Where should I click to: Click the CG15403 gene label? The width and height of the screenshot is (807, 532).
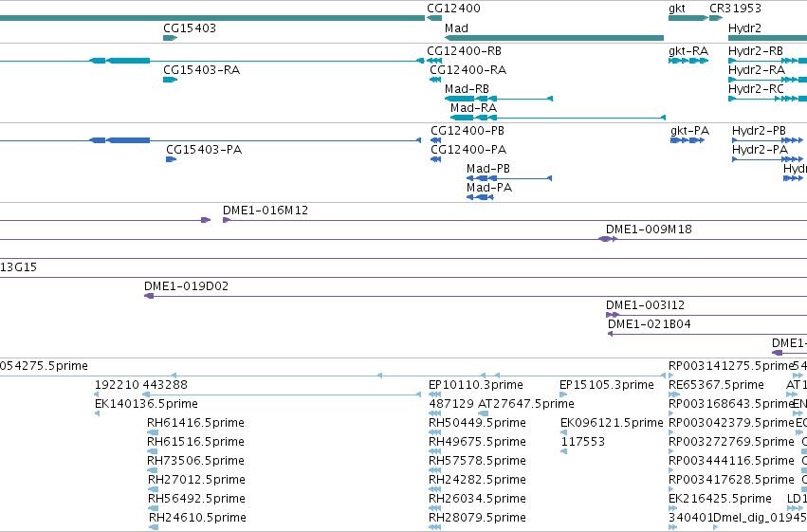(190, 28)
